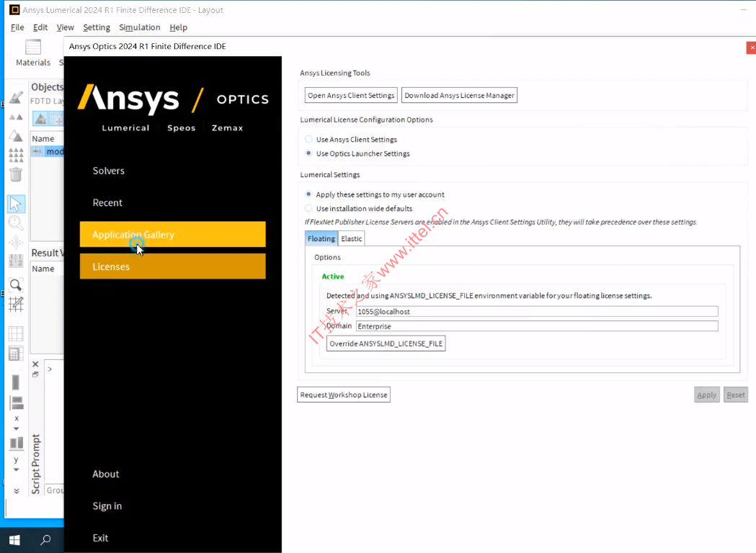Click Download Ansys License Manager button
756x553 pixels.
459,95
